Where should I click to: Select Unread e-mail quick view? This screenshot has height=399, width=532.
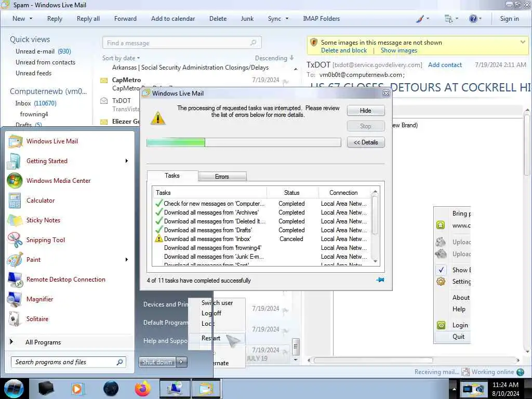(x=43, y=51)
